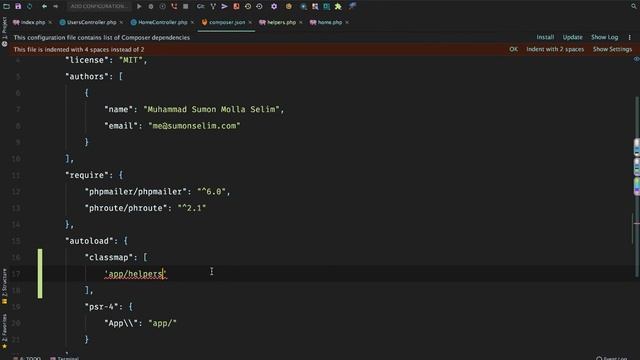Click the Show History clock icon
The width and height of the screenshot is (640, 360).
pyautogui.click(x=248, y=6)
